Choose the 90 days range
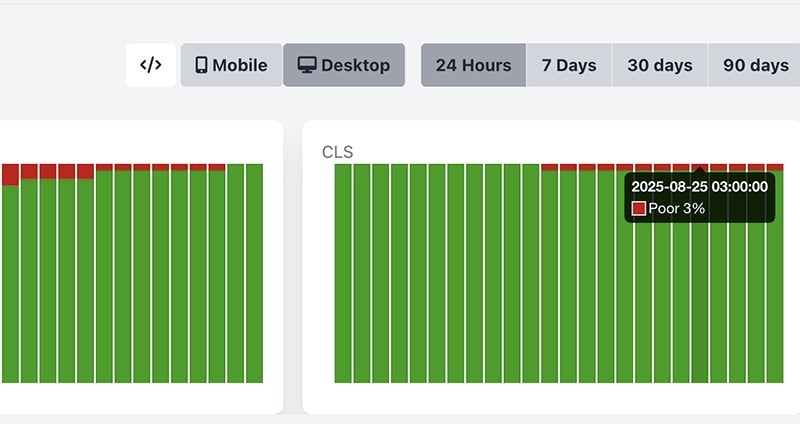Screen dimensions: 800x424 pyautogui.click(x=755, y=65)
